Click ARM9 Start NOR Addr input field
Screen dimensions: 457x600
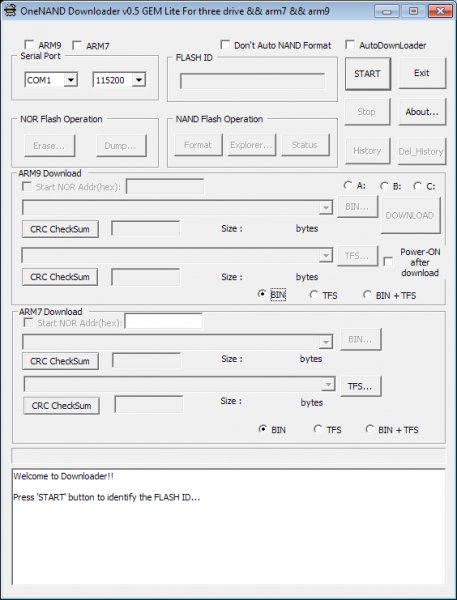point(165,187)
